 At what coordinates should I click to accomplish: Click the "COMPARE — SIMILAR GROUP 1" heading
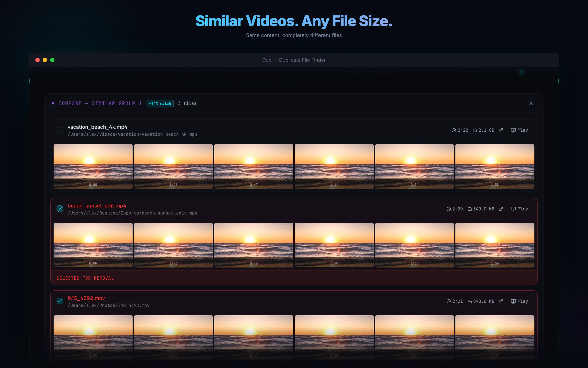100,103
